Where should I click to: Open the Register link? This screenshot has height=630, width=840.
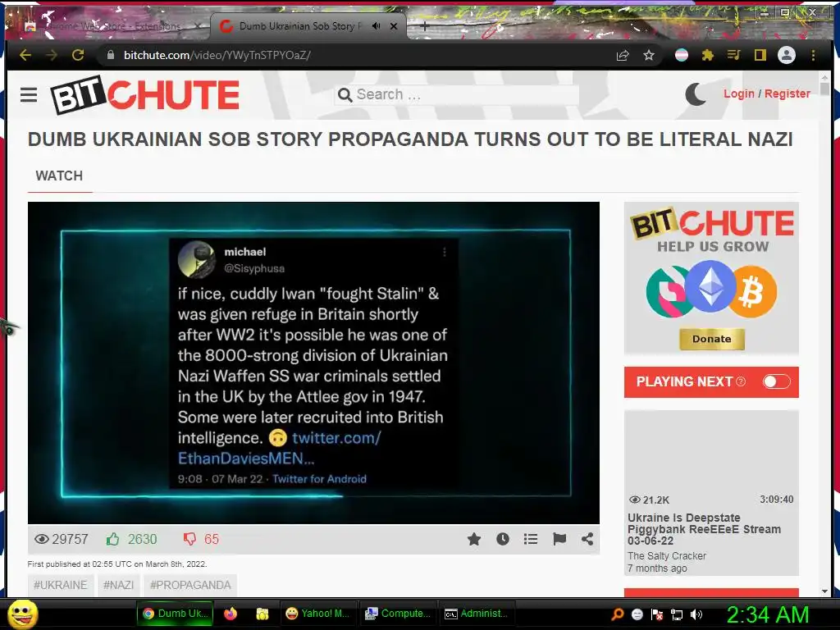787,94
